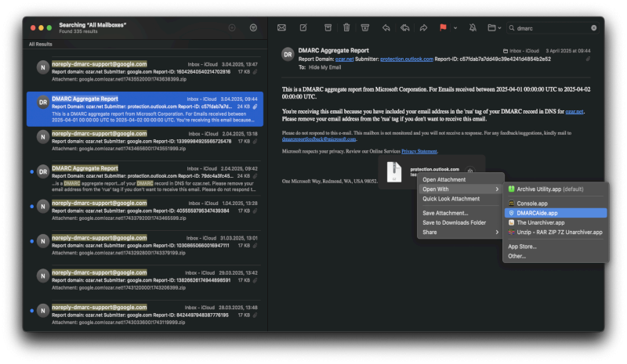627x364 pixels.
Task: Open the flag color dropdown arrow
Action: [x=455, y=27]
